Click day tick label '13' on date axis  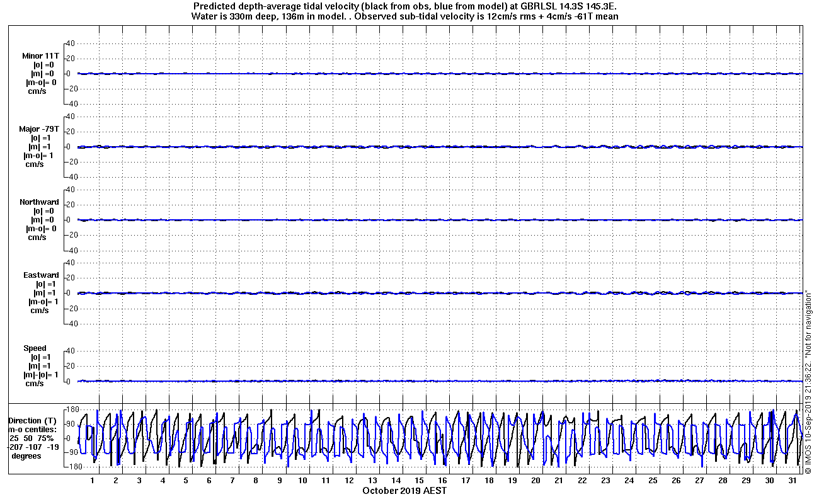point(372,481)
